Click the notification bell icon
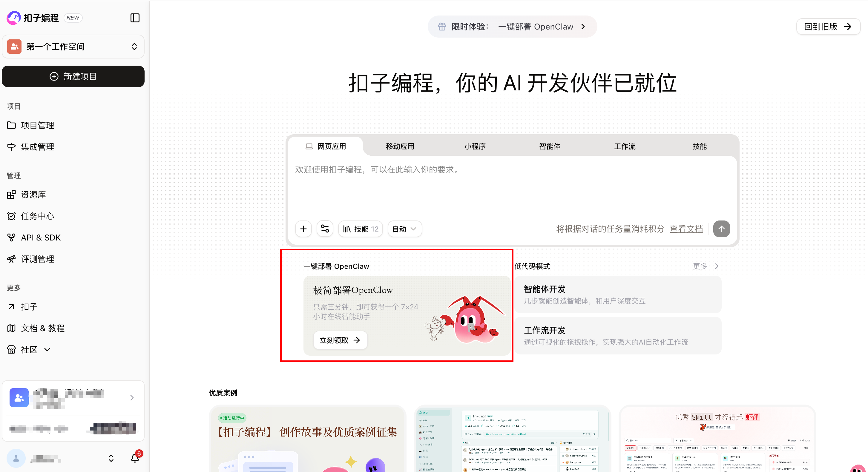 click(x=135, y=458)
